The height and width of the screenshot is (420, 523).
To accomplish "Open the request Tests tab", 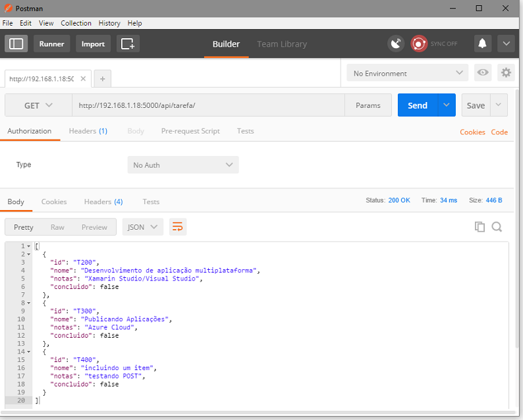I will [246, 131].
